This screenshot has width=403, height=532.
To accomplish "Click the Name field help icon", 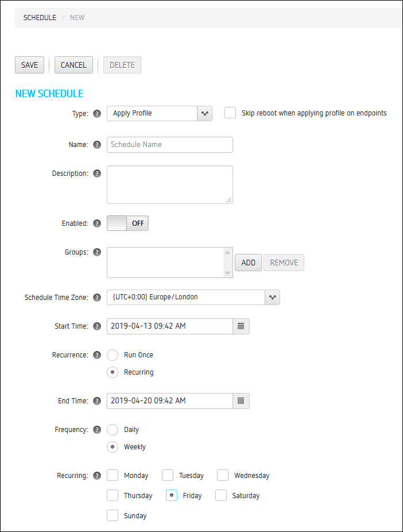I will 97,145.
